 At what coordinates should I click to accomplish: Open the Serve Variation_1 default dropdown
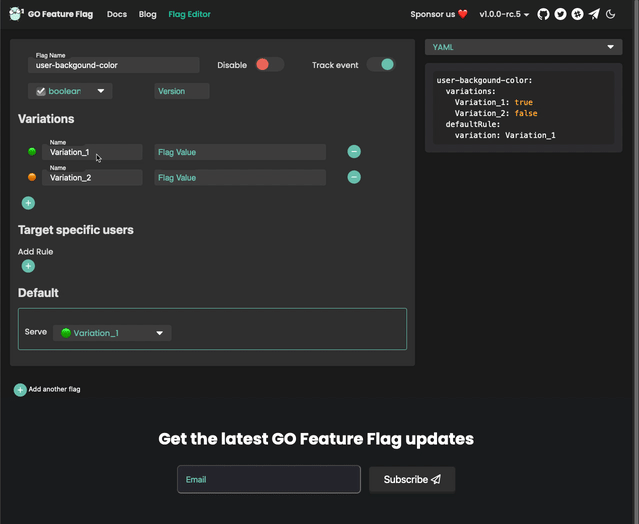click(x=112, y=333)
